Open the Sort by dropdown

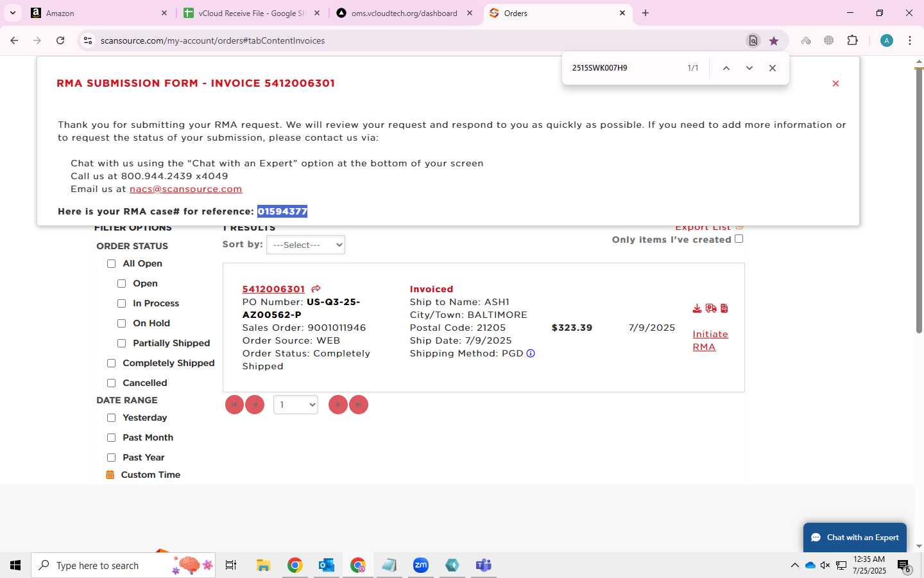pyautogui.click(x=305, y=245)
